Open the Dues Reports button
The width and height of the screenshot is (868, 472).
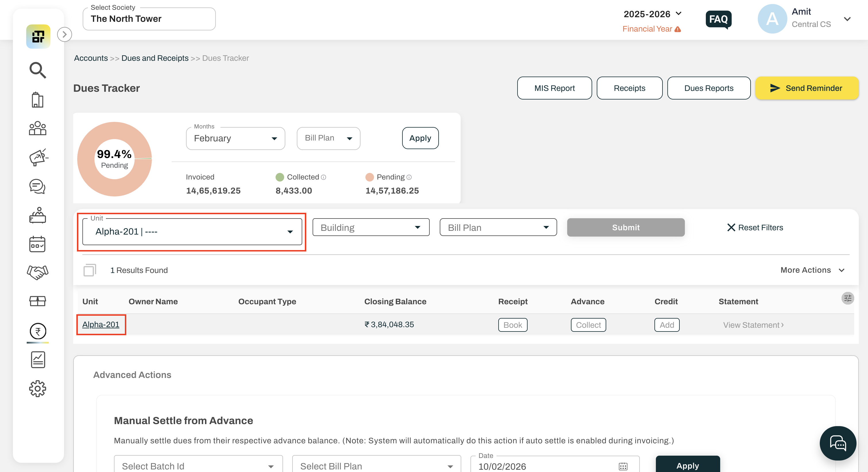pyautogui.click(x=709, y=88)
